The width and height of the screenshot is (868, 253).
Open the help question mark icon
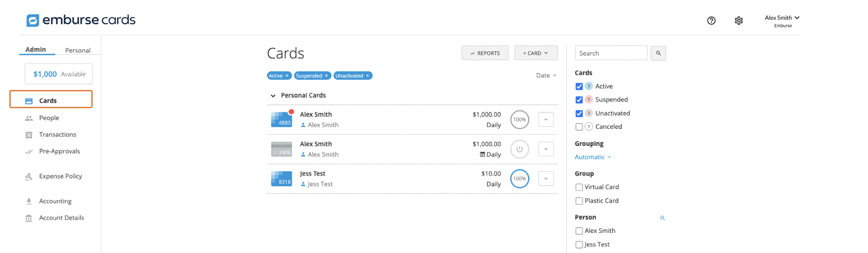(x=711, y=21)
